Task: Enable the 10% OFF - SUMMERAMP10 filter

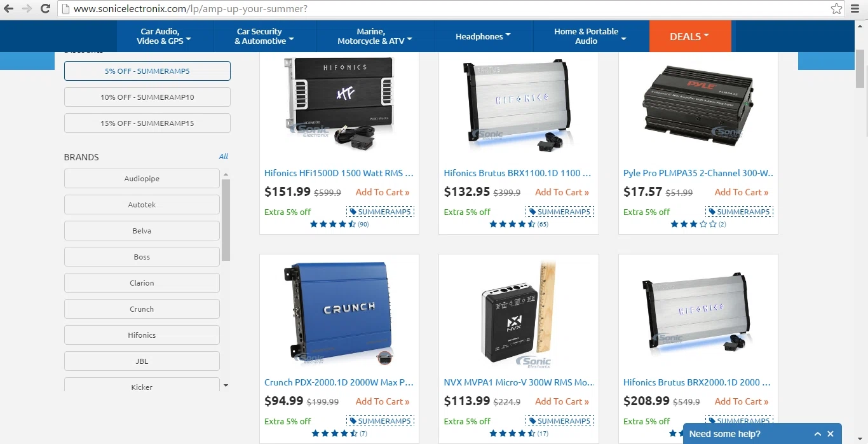Action: (147, 97)
